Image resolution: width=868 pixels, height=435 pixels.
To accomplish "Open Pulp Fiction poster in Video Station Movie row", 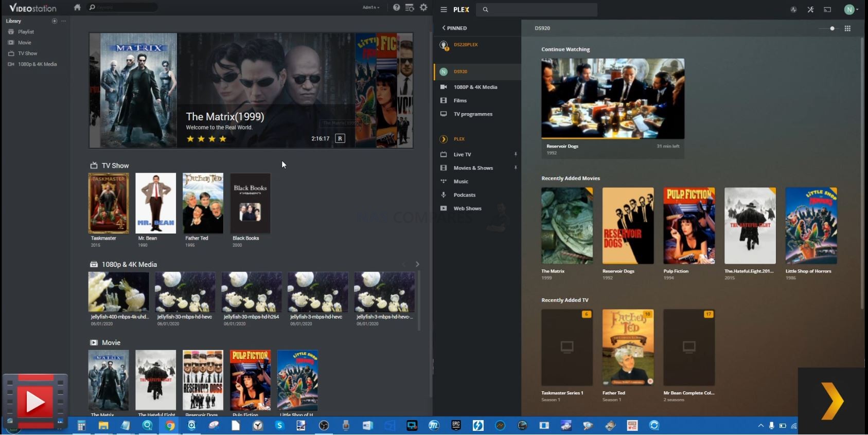I will pos(250,380).
